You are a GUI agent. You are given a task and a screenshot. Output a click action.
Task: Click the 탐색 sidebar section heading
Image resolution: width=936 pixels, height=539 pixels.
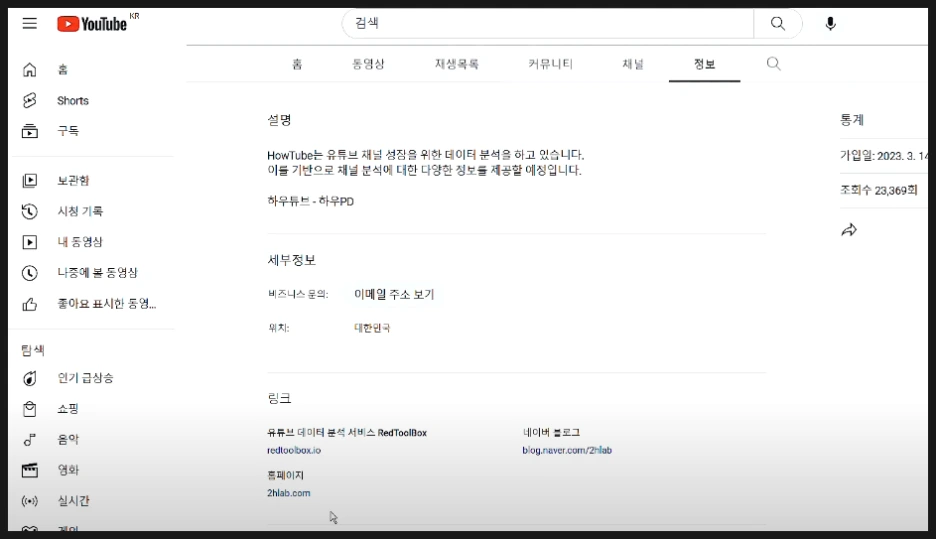coord(33,350)
